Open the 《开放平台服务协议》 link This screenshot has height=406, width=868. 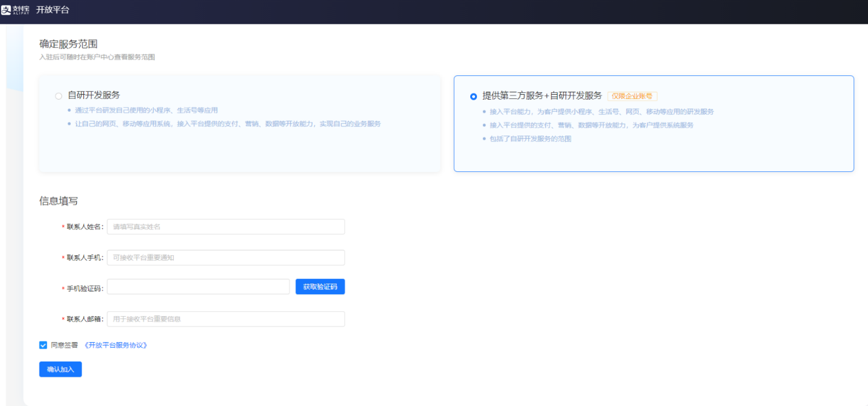coord(115,345)
